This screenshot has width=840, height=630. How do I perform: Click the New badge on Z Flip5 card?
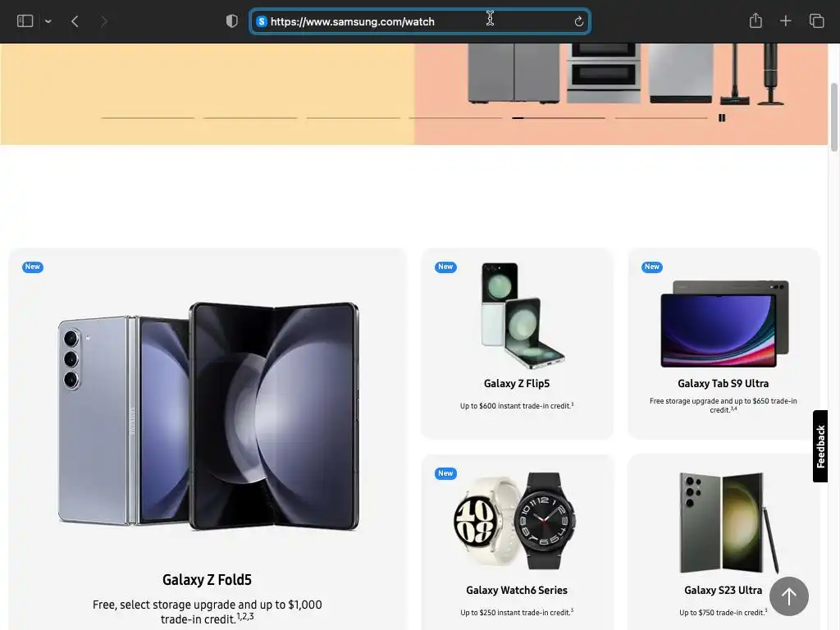tap(445, 267)
